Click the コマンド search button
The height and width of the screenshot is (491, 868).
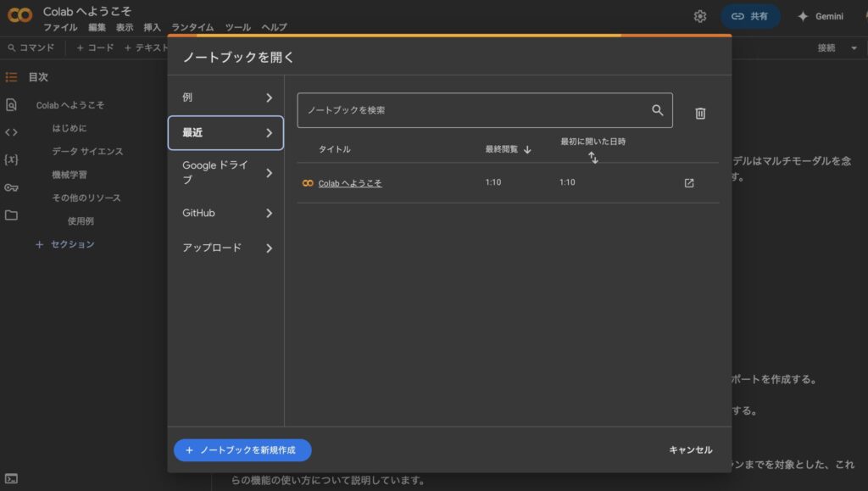click(x=31, y=48)
